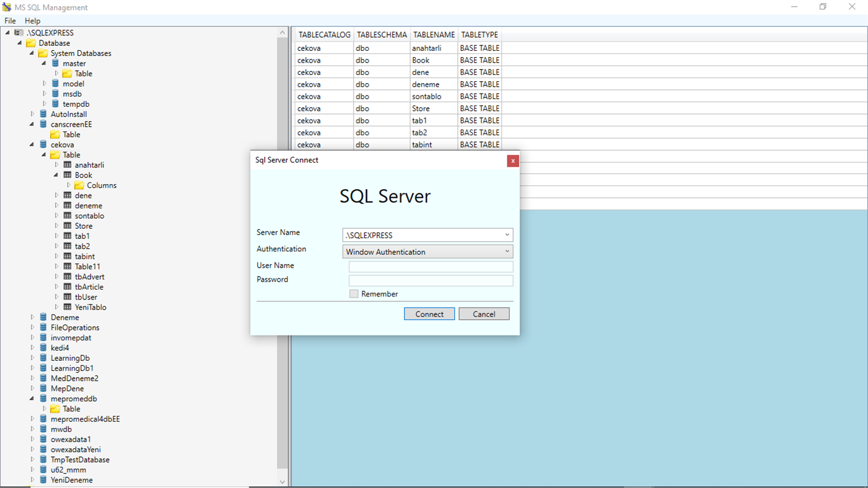Click the YeniTablo table icon
The width and height of the screenshot is (868, 488).
pyautogui.click(x=68, y=307)
